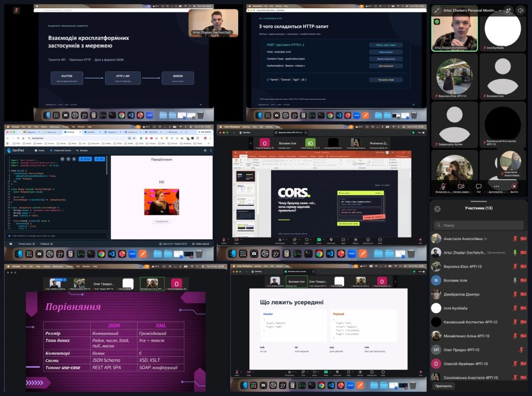Click the Поиск participant search field

479,225
